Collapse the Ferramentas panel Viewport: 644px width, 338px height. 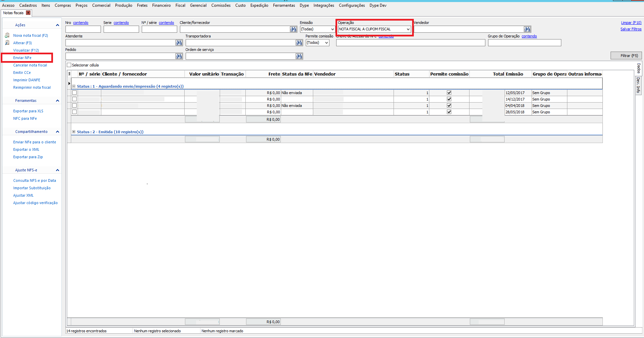(57, 101)
